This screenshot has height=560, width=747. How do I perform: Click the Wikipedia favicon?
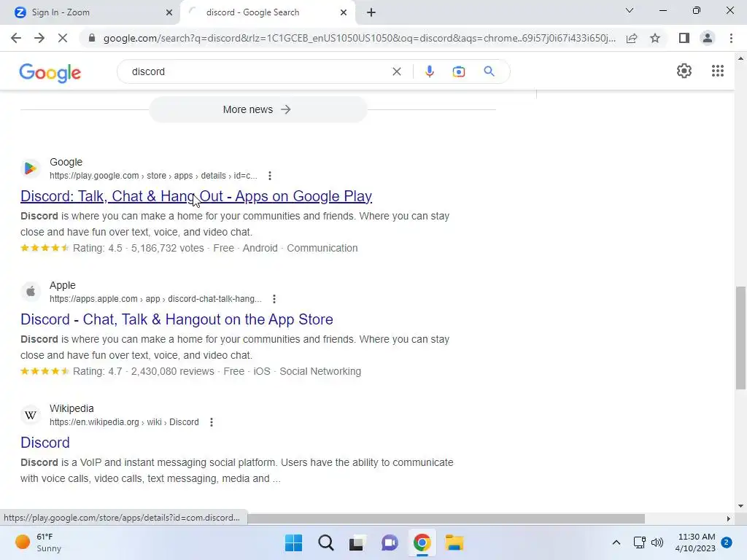31,415
